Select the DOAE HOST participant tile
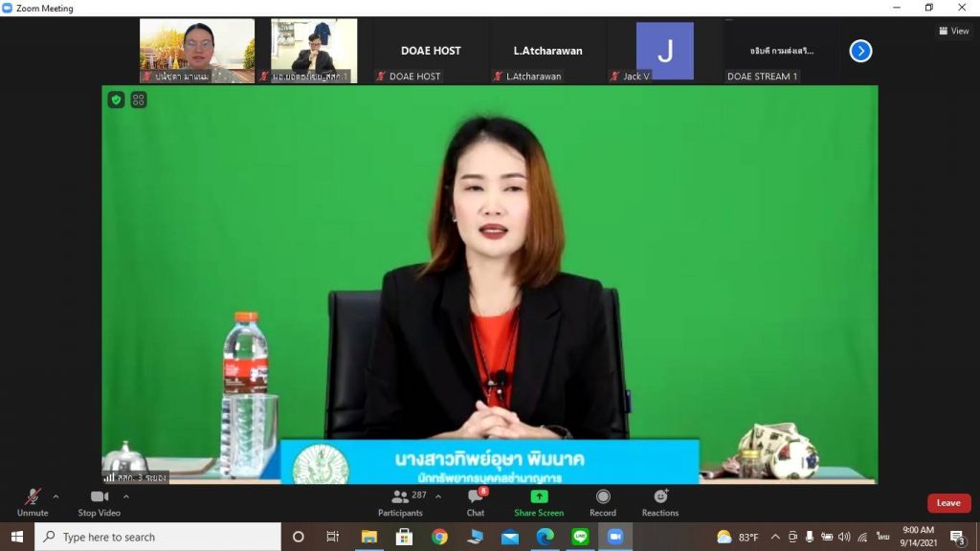Viewport: 980px width, 551px height. click(431, 52)
